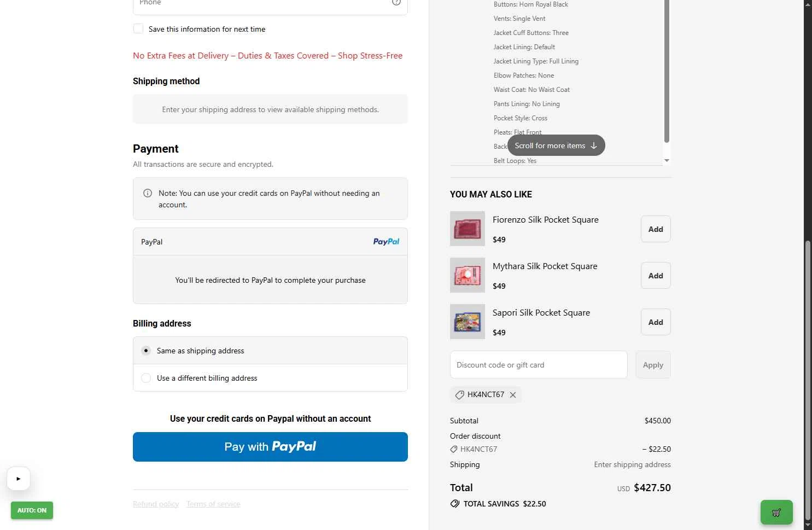The image size is (812, 530).
Task: Click the order summary scroll down arrow
Action: click(x=667, y=161)
